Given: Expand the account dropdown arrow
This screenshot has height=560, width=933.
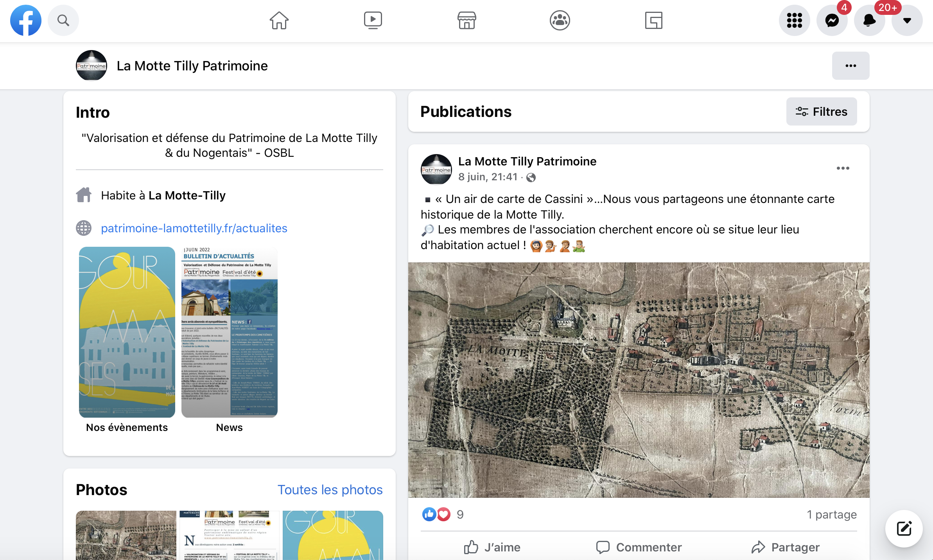Looking at the screenshot, I should tap(907, 20).
